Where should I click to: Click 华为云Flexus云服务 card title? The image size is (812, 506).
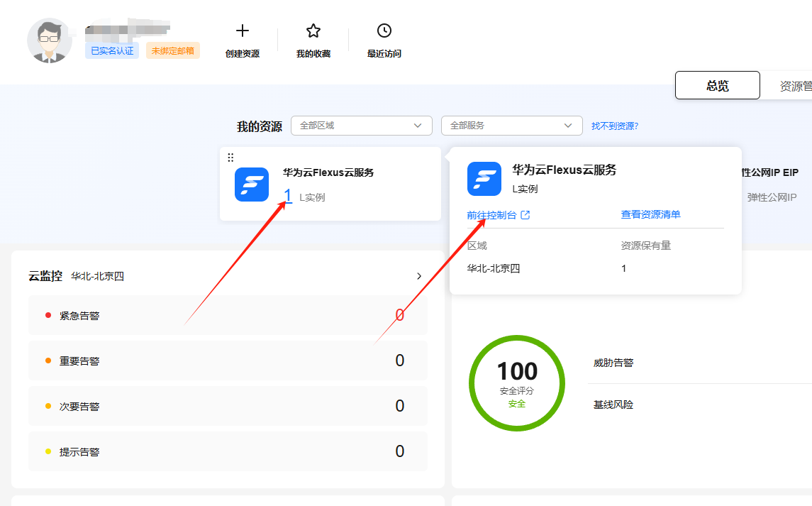(328, 172)
